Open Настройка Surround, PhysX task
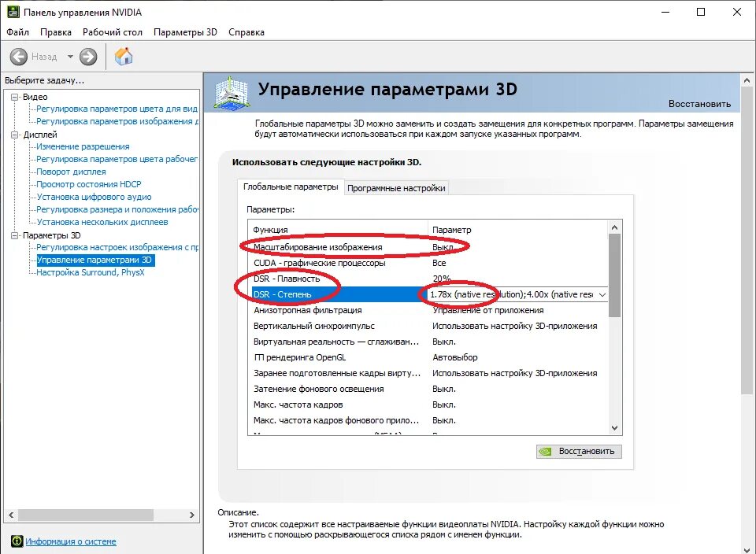Image resolution: width=756 pixels, height=554 pixels. [91, 272]
